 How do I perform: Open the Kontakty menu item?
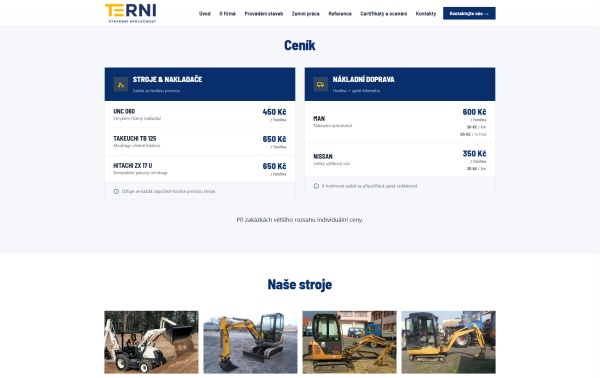tap(426, 13)
